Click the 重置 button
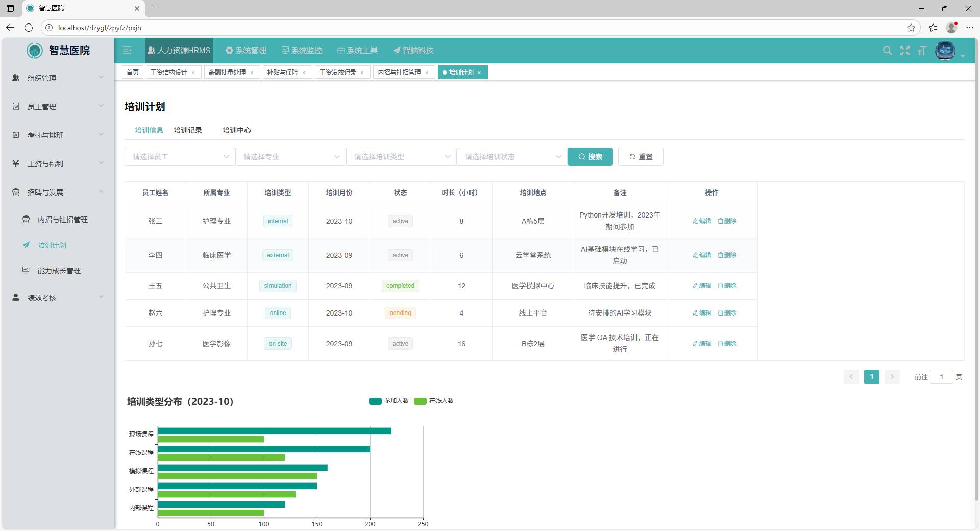The width and height of the screenshot is (980, 531). point(641,157)
